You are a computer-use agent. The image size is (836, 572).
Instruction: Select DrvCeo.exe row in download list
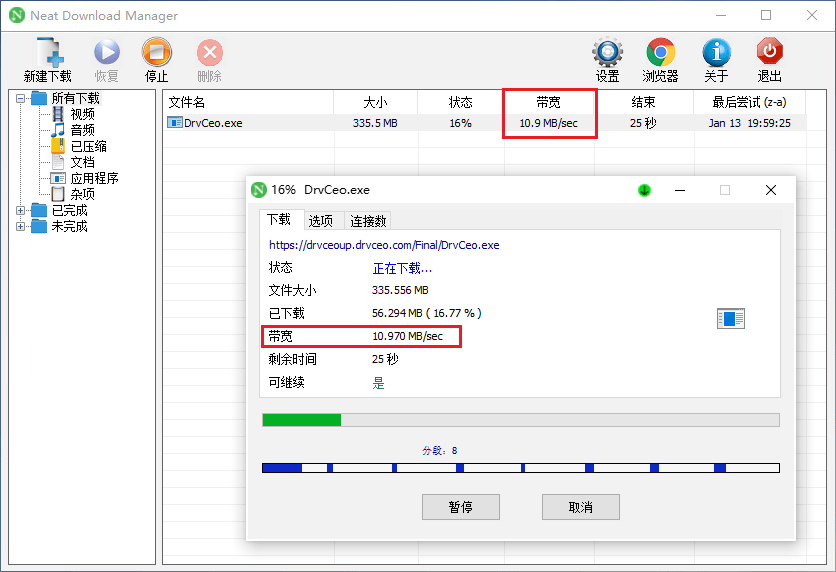coord(484,123)
